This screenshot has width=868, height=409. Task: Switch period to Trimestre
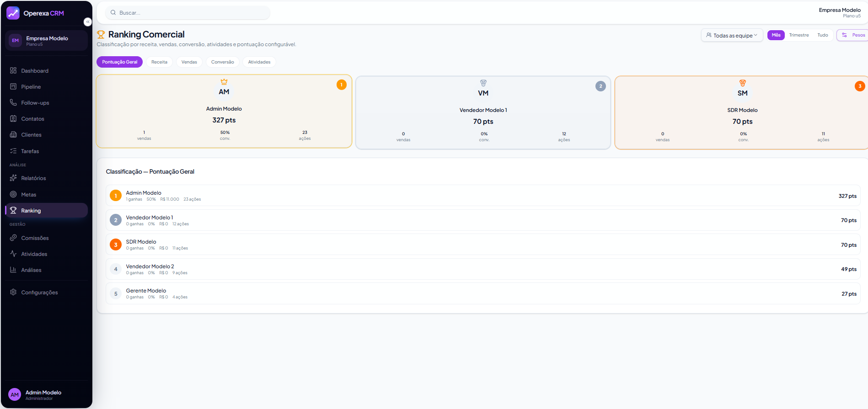coord(798,35)
